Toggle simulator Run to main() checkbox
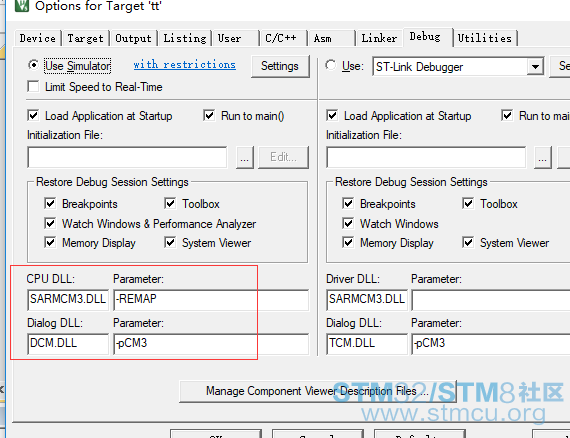This screenshot has width=570, height=438. click(x=209, y=116)
